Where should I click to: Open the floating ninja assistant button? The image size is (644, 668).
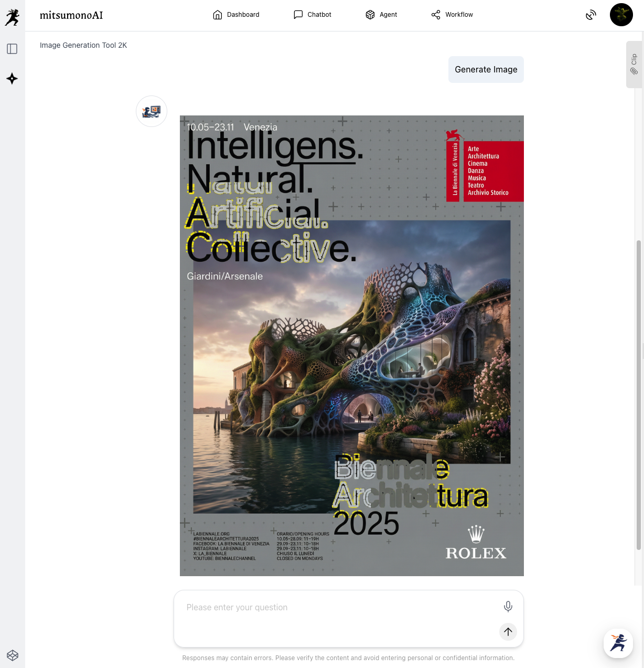click(x=618, y=643)
